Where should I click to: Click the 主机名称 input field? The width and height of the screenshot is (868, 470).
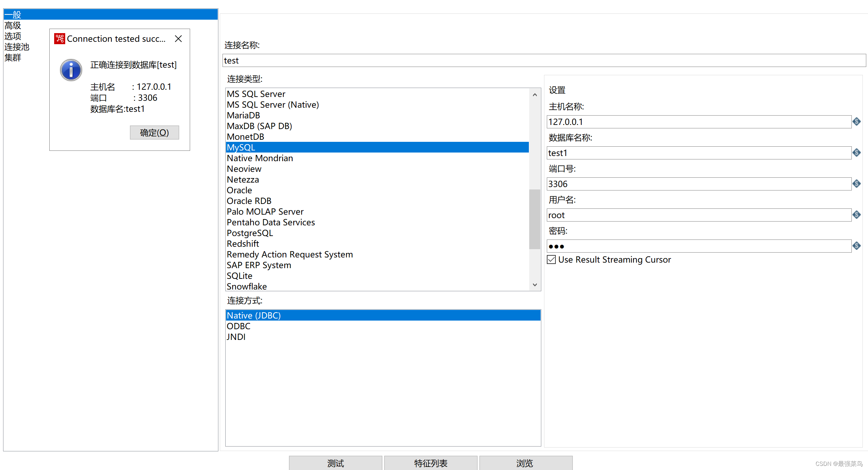tap(699, 122)
